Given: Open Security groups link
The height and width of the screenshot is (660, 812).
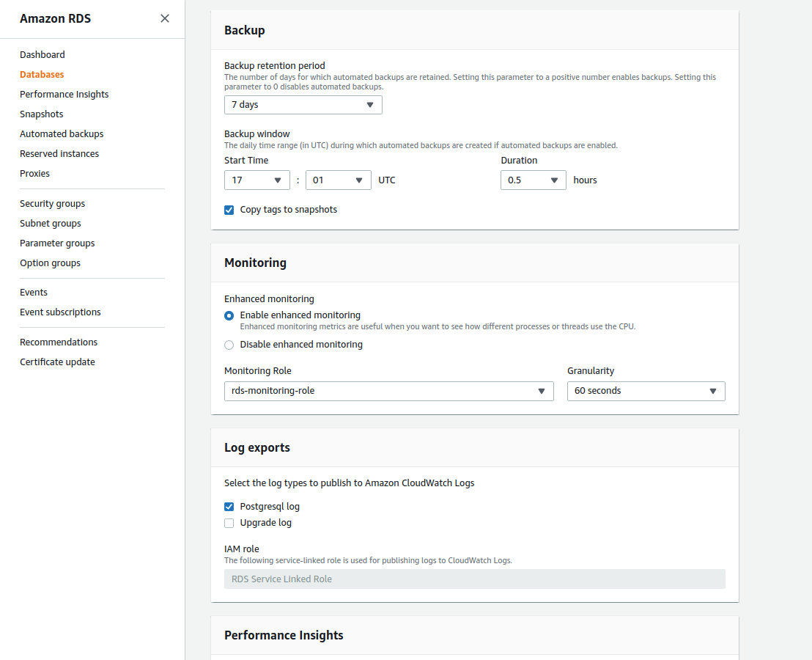Looking at the screenshot, I should pyautogui.click(x=52, y=204).
